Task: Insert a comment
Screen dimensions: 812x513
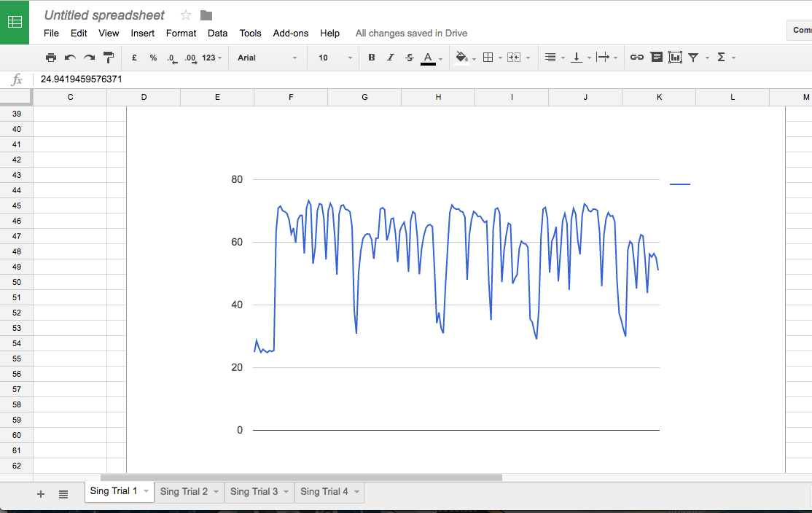Action: pos(657,58)
